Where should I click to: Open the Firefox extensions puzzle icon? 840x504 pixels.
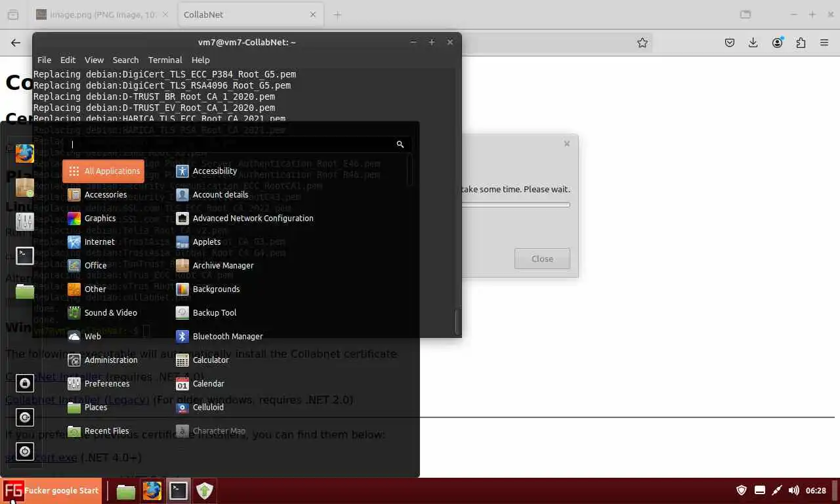pyautogui.click(x=801, y=43)
